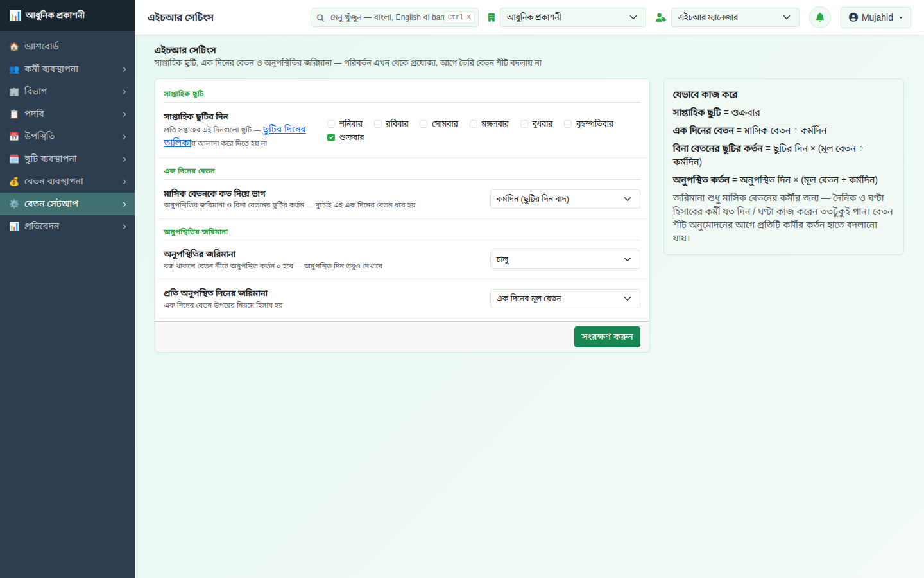Open the এইচআর ম্যানেজার role dropdown

click(735, 17)
